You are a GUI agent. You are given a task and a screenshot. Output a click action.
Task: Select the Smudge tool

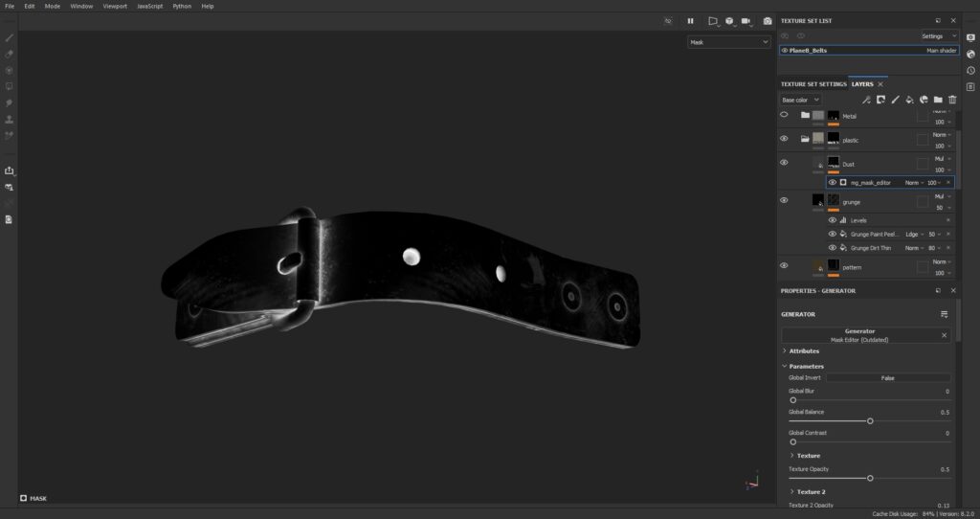coord(9,102)
